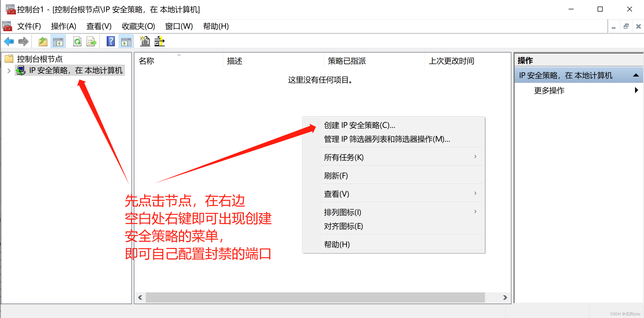Select 控制台根节点 in the tree
The image size is (644, 318).
point(40,59)
